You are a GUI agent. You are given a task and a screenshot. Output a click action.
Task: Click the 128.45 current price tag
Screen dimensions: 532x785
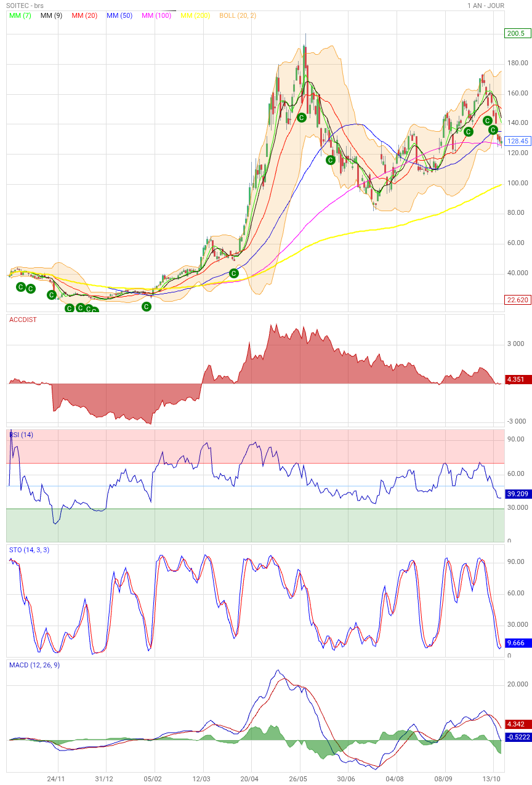(518, 141)
